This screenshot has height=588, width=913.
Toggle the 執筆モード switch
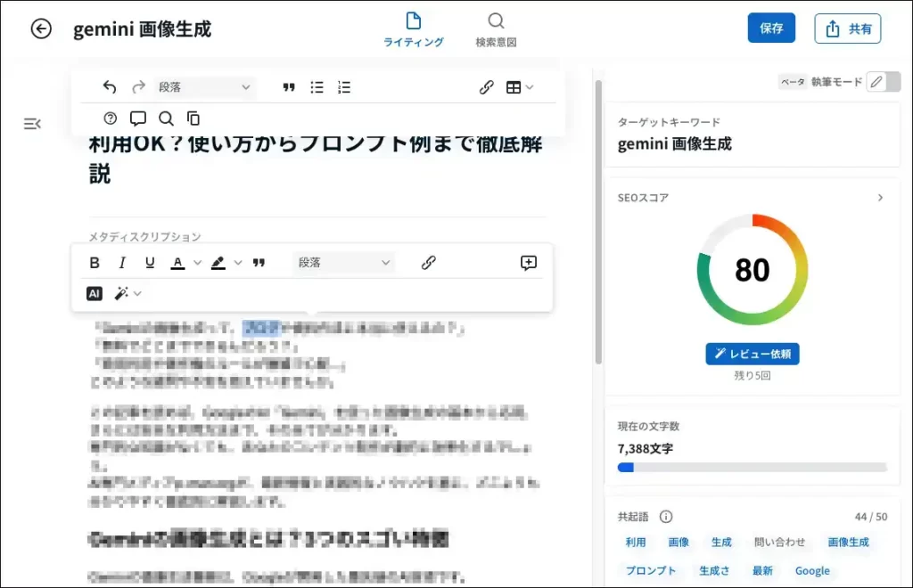pyautogui.click(x=883, y=82)
